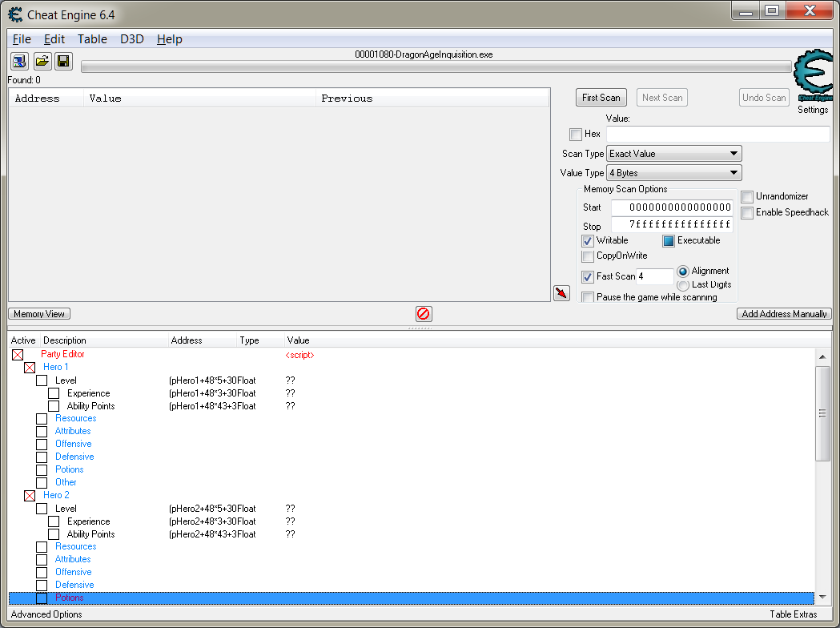Open the Scan Type dropdown
This screenshot has height=628, width=840.
pyautogui.click(x=673, y=154)
